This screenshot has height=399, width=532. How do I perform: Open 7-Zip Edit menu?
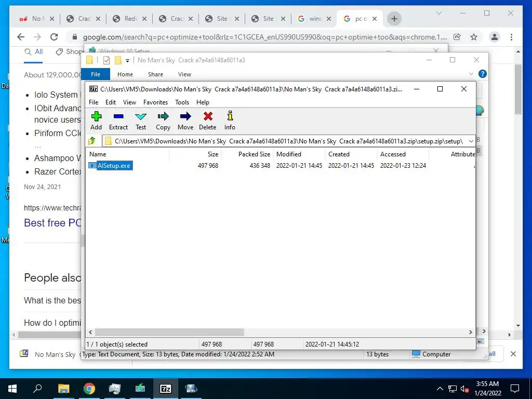(111, 102)
